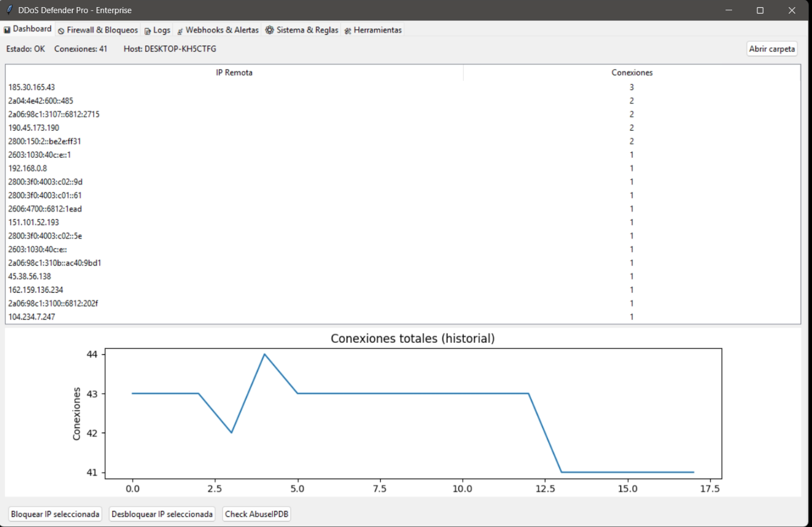This screenshot has height=527, width=812.
Task: Click the feather app icon in title bar
Action: 10,10
